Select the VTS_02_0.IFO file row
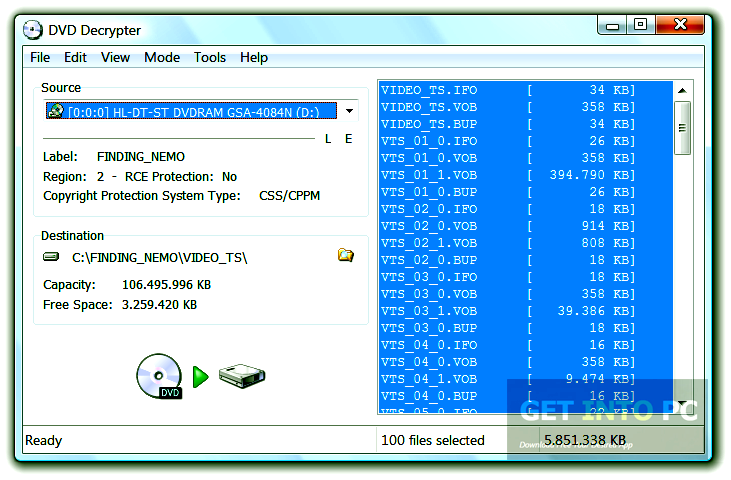This screenshot has height=480, width=731. click(x=526, y=209)
